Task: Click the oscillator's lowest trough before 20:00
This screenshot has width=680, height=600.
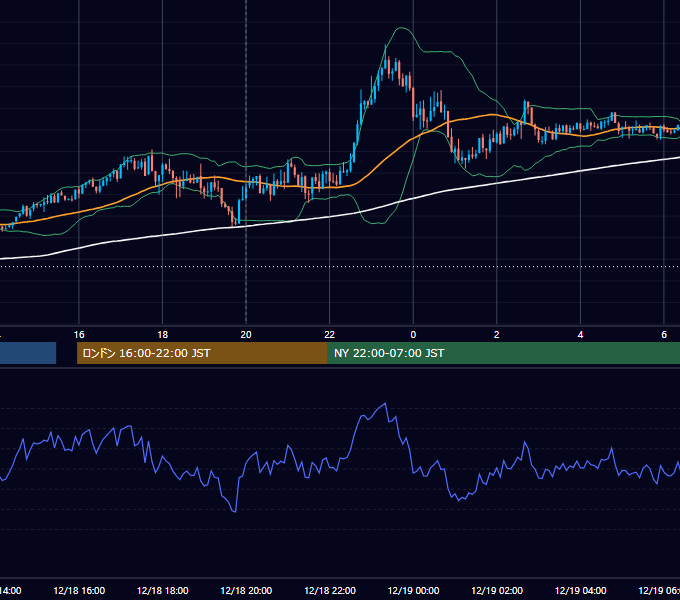Action: 235,512
